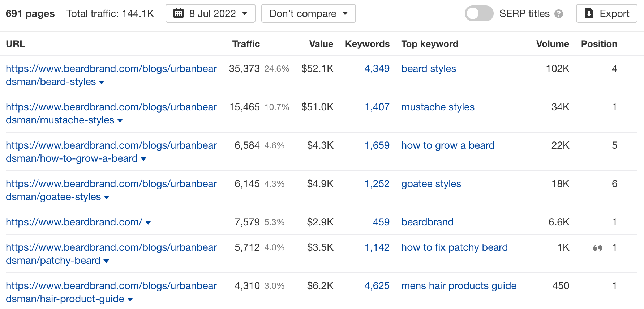Sort by the Volume column header
This screenshot has height=309, width=644.
(553, 44)
